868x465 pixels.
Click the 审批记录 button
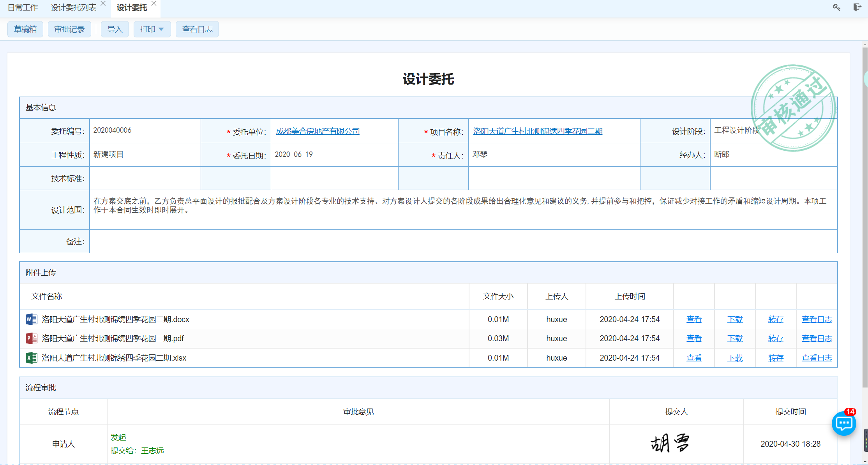tap(69, 29)
